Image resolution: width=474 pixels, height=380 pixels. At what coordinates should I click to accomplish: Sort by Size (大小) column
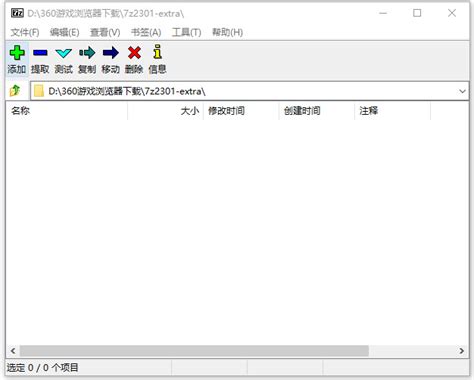165,111
